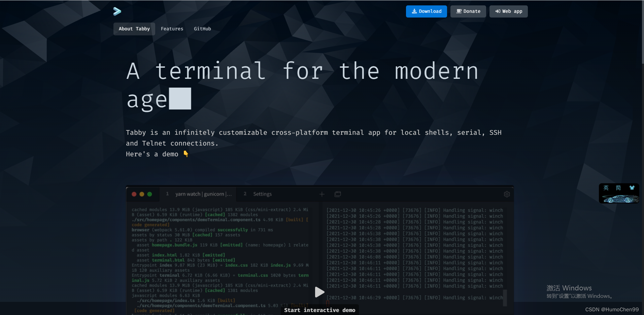Viewport: 644px width, 315px height.
Task: Click the Tabby logo icon
Action: tap(117, 11)
